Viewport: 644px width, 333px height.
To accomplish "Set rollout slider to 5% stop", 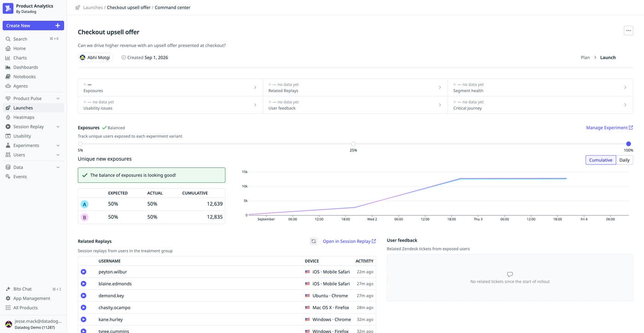I will click(x=80, y=144).
